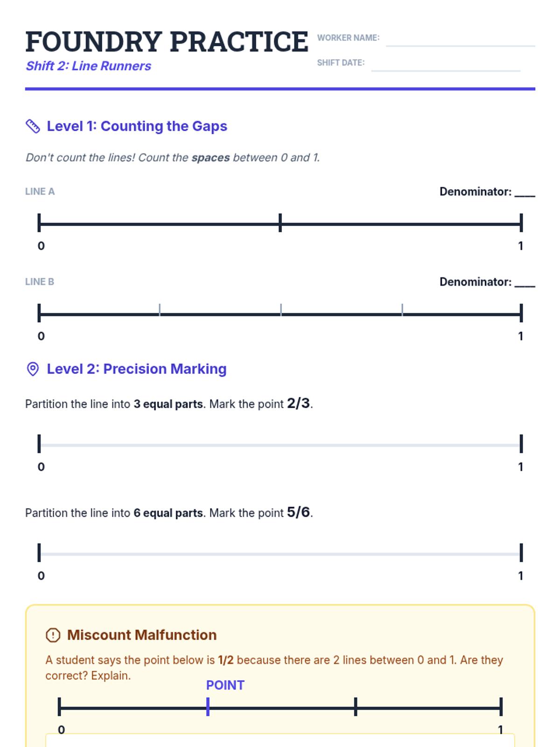Click the ruler icon beside Level 1

pyautogui.click(x=33, y=127)
